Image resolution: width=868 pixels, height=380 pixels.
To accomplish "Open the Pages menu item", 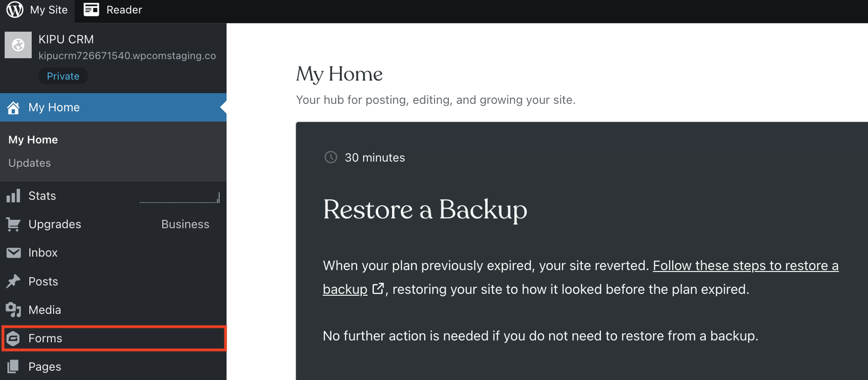I will coord(45,367).
